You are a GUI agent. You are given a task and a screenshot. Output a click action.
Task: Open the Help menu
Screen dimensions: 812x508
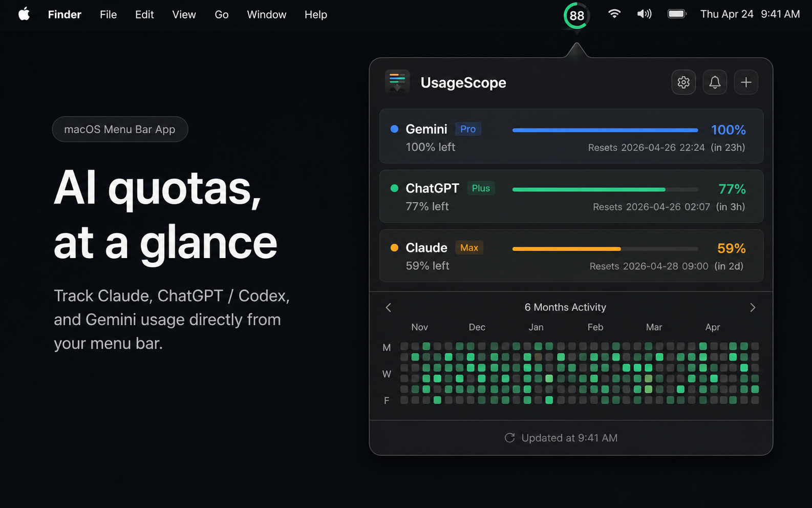[x=315, y=14]
